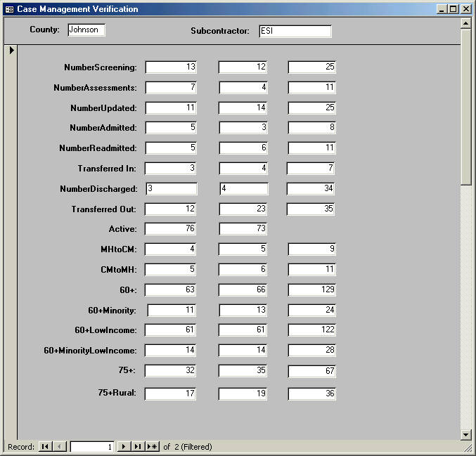Select the NumberUpdated total field with 25
The image size is (476, 456).
pos(312,108)
